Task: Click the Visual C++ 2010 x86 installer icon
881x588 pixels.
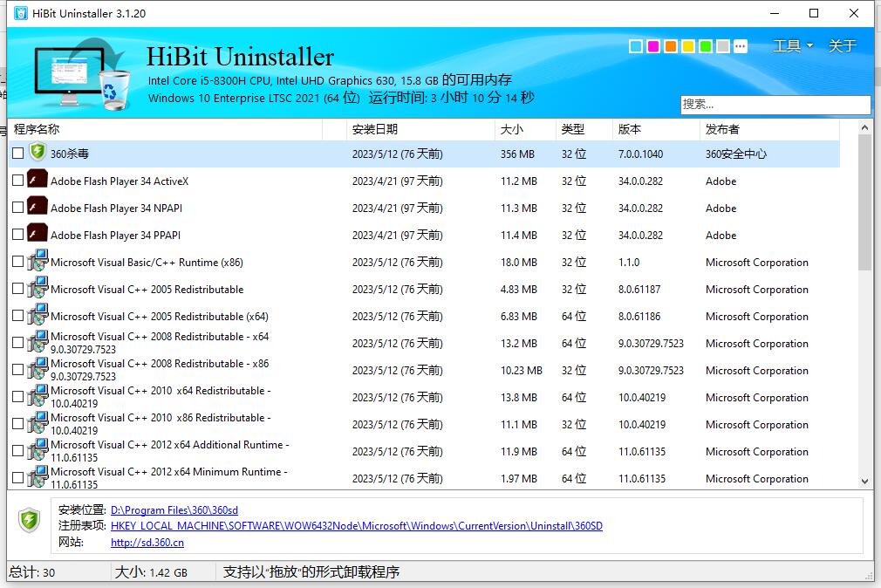Action: [38, 422]
